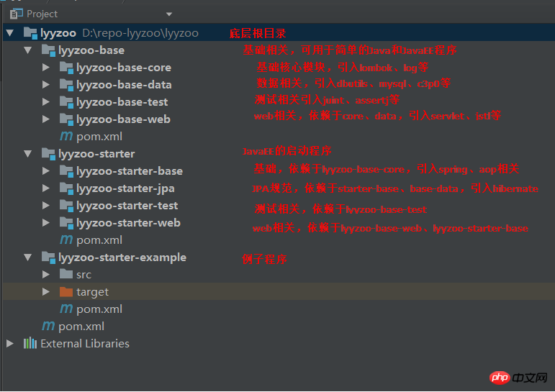Select lyyzoo-base-core in the tree

(124, 67)
